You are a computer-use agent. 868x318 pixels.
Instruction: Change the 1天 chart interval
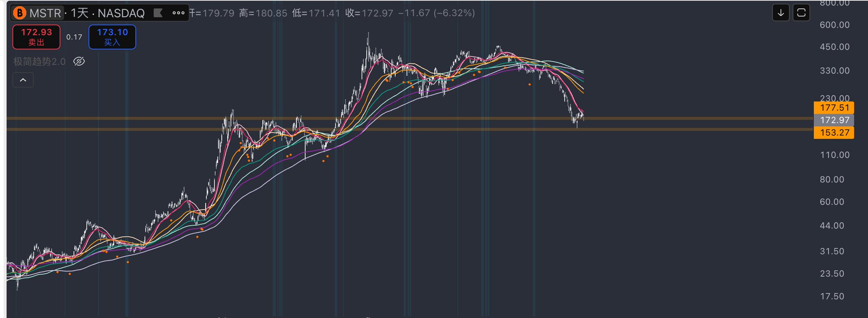79,13
